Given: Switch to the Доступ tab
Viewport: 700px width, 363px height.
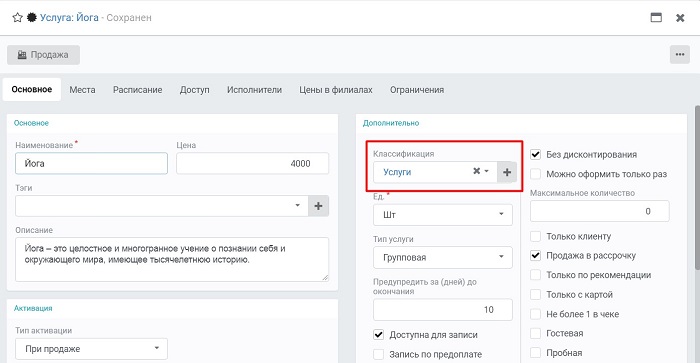Looking at the screenshot, I should pos(195,90).
